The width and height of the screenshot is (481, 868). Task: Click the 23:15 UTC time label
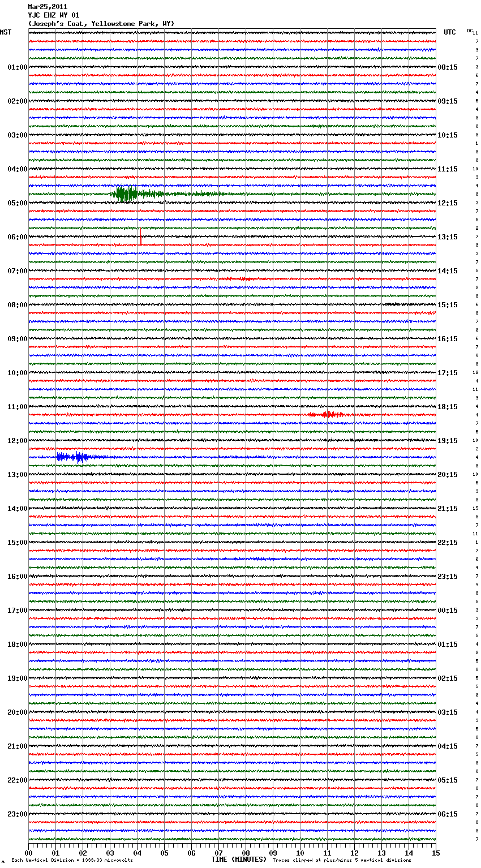[x=448, y=577]
